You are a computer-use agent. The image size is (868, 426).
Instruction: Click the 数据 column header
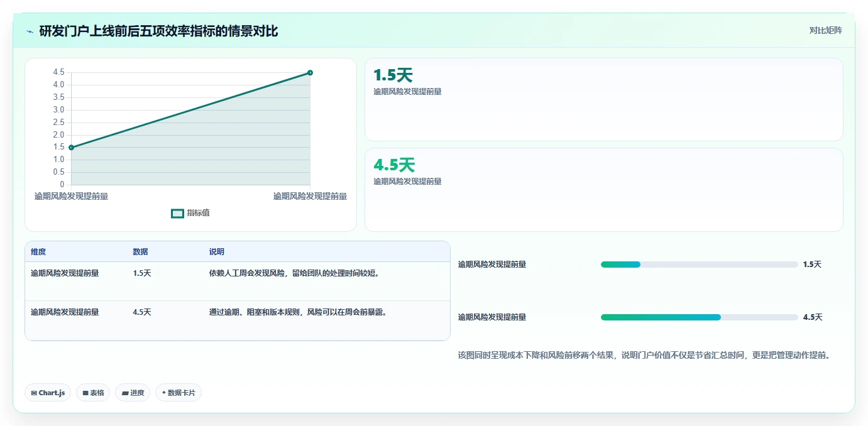coord(141,252)
